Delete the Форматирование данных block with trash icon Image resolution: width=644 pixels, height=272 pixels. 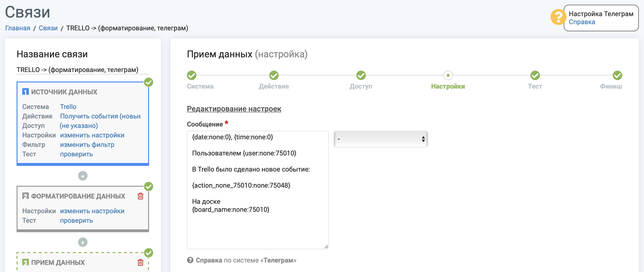pyautogui.click(x=141, y=196)
